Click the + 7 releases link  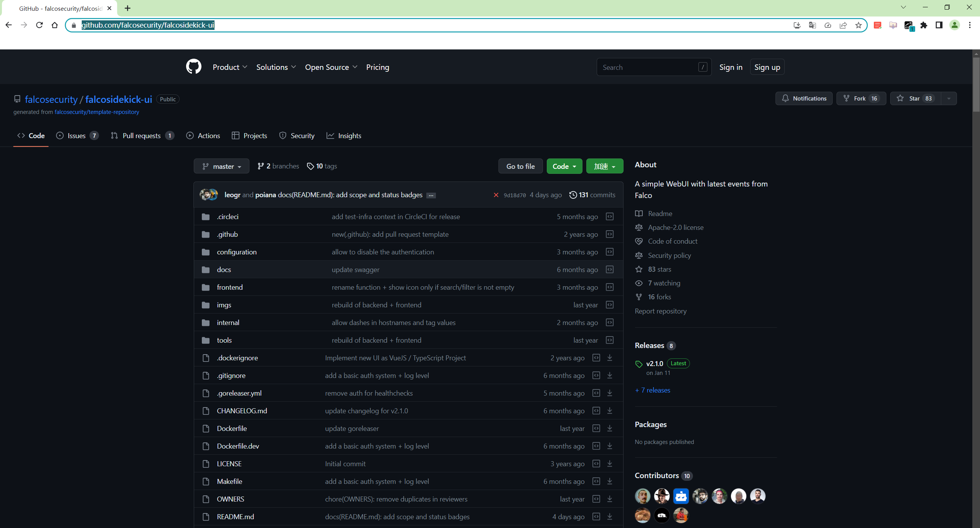pyautogui.click(x=652, y=390)
